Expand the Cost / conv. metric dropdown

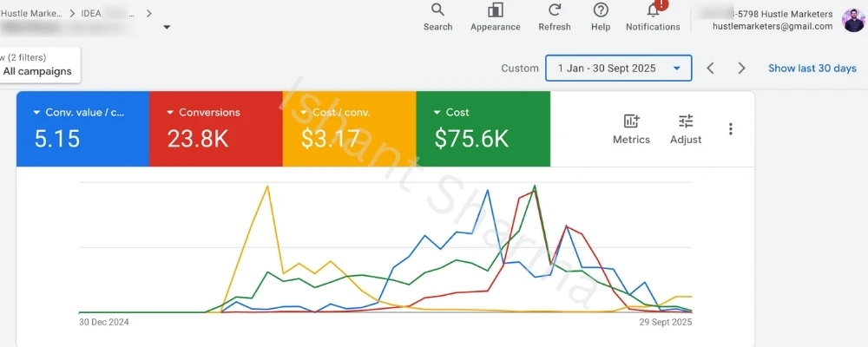pyautogui.click(x=303, y=113)
